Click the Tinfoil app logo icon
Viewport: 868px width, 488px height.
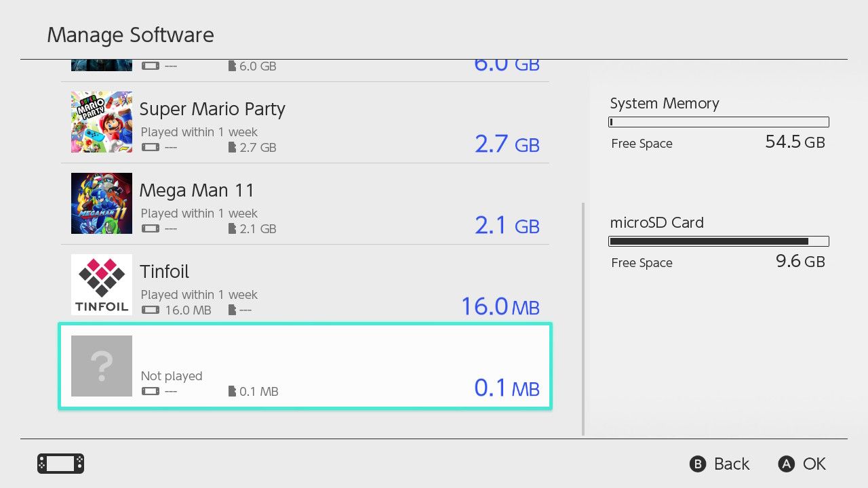pyautogui.click(x=102, y=285)
